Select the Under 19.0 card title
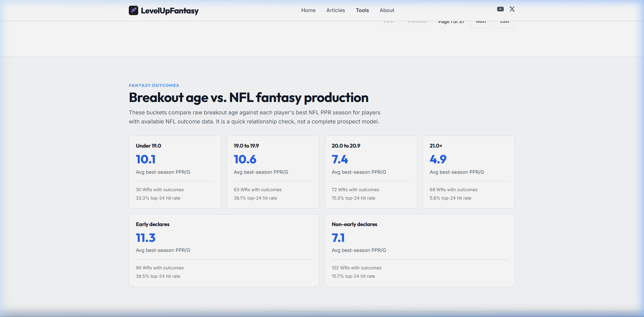This screenshot has height=317, width=644. coord(148,146)
